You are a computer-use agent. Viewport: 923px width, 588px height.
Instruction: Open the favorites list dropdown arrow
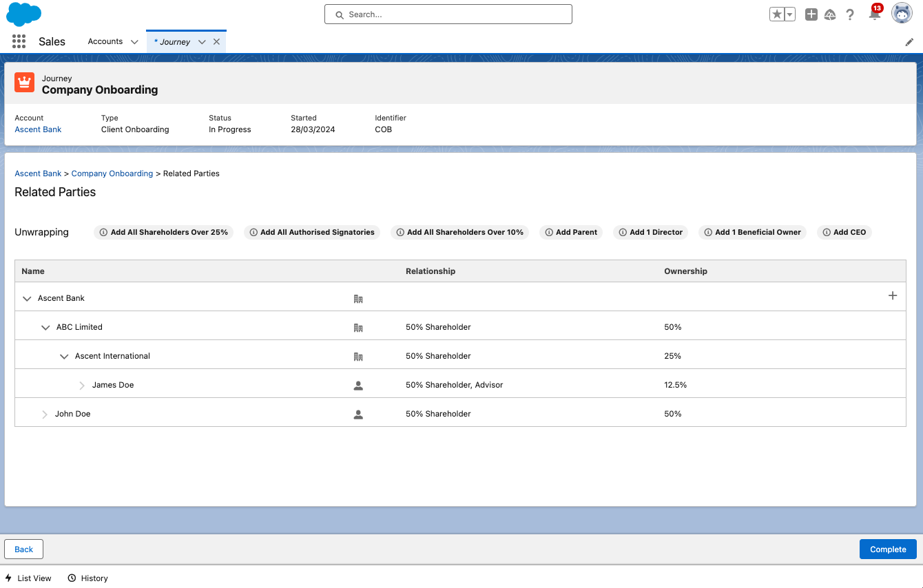(790, 14)
